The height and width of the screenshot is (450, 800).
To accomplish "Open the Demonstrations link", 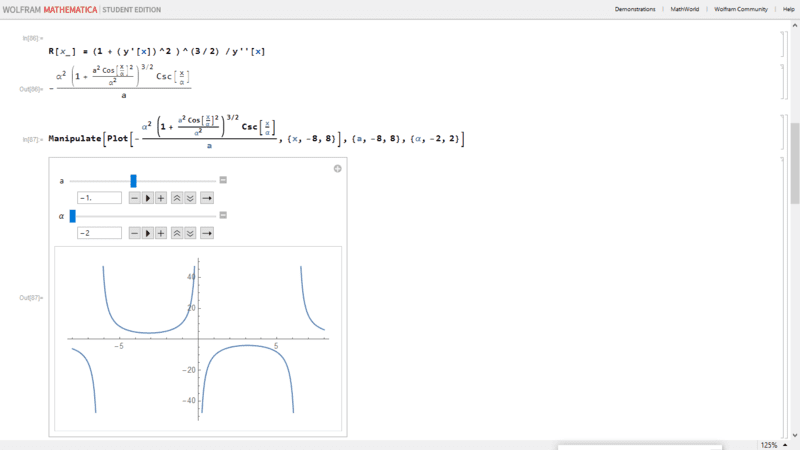I will 635,9.
